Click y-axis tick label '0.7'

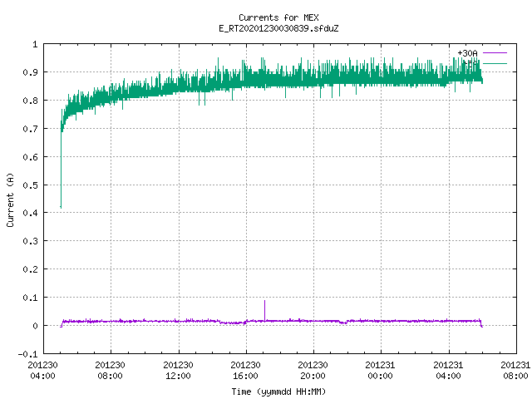30,129
